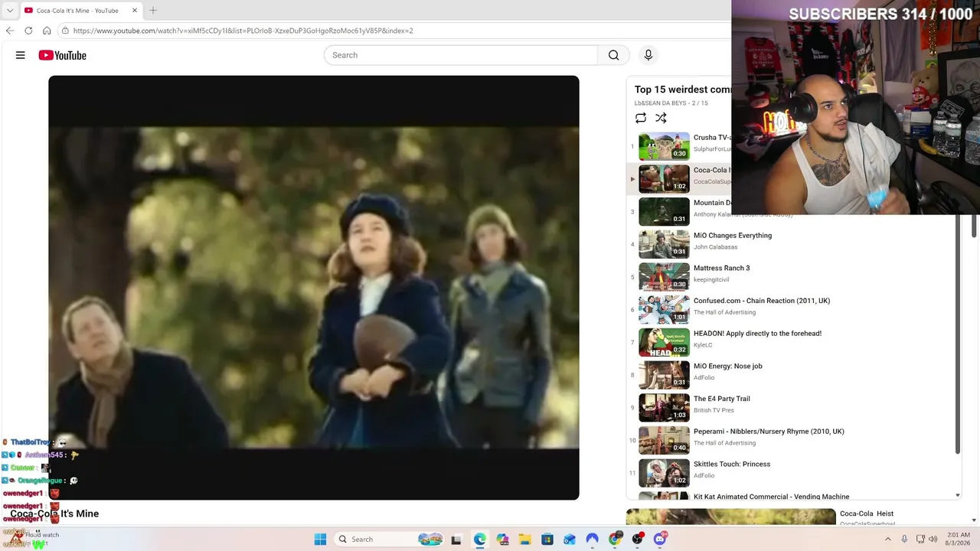This screenshot has height=551, width=980.
Task: Open Discord from the taskbar
Action: pos(660,540)
